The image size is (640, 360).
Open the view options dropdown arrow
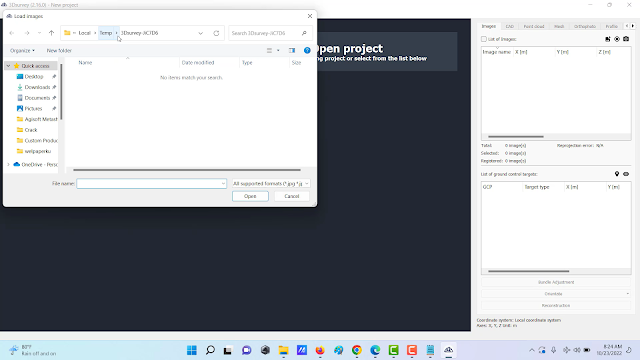tap(278, 51)
